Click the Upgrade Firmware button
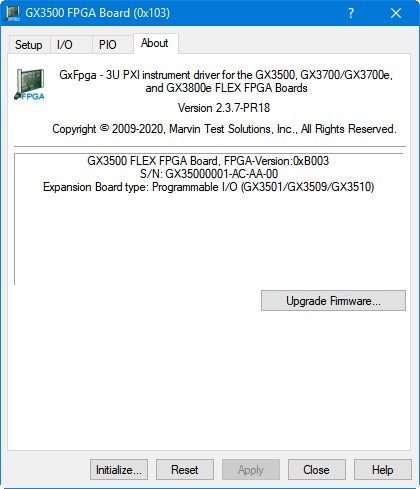The image size is (420, 489). pos(333,301)
